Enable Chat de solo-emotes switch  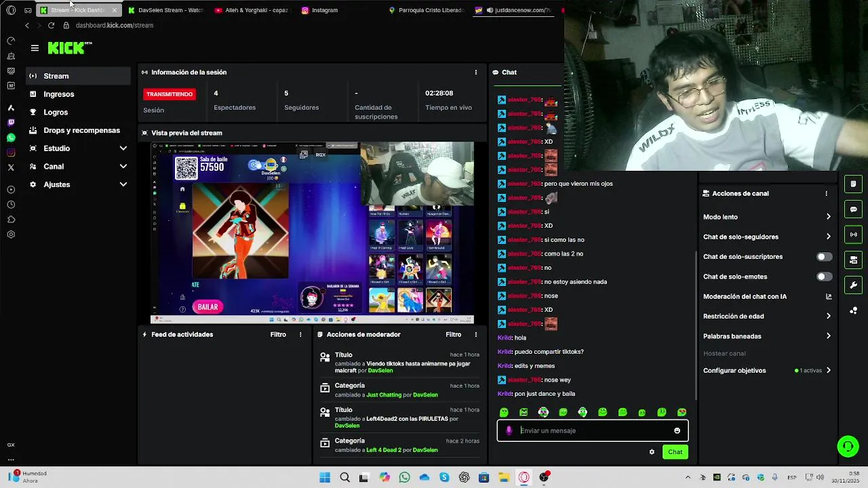tap(824, 277)
